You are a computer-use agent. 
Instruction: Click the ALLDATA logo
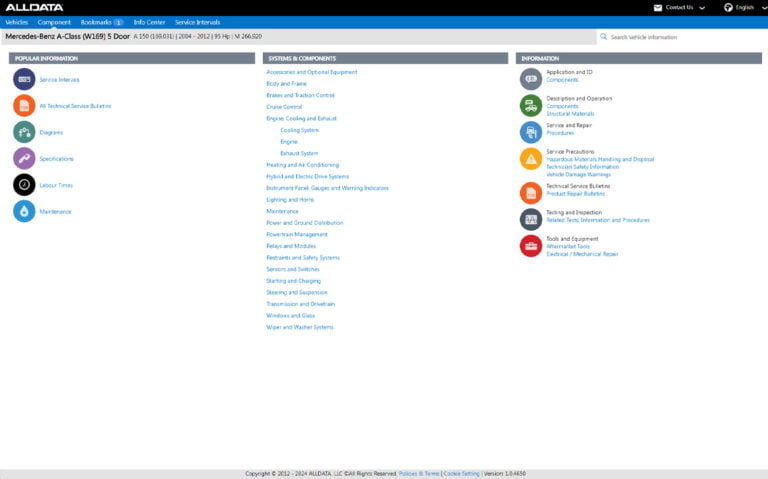click(34, 7)
